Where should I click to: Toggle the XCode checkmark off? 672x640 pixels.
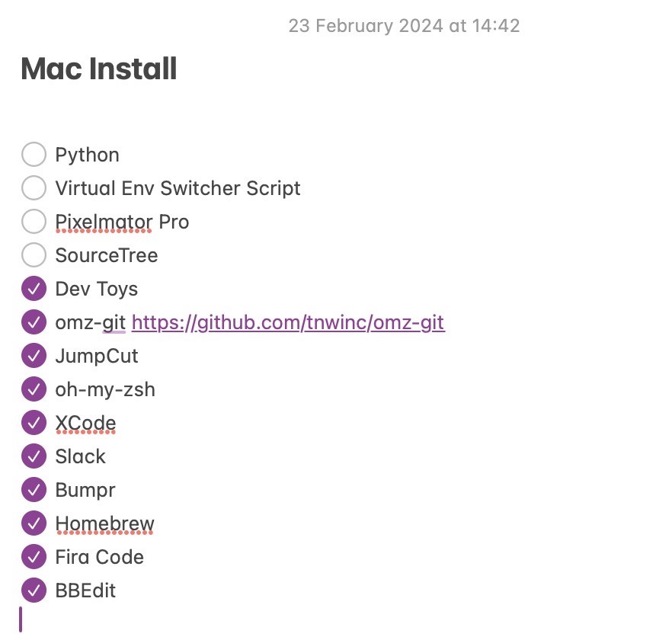(x=34, y=423)
